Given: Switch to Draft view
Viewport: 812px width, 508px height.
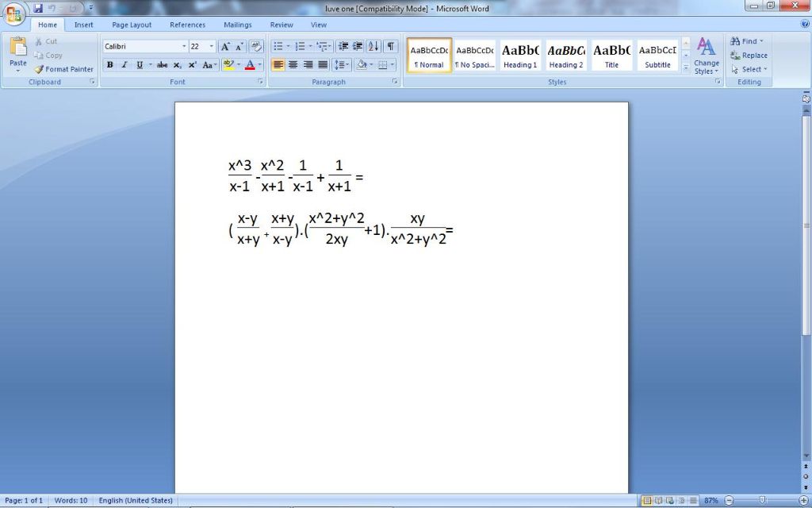Looking at the screenshot, I should [693, 500].
